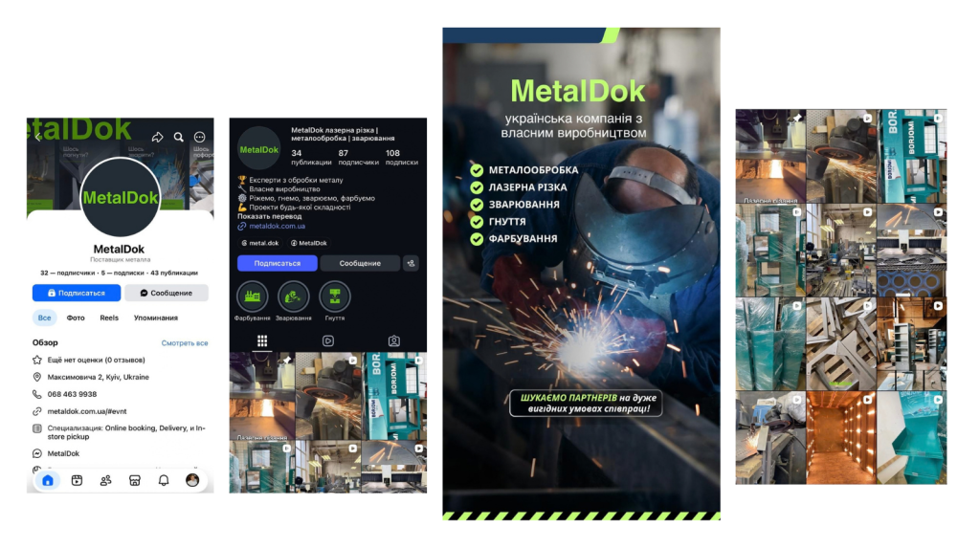Image resolution: width=980 pixels, height=548 pixels.
Task: Open the workshop interior reel in right grid
Action: (840, 250)
